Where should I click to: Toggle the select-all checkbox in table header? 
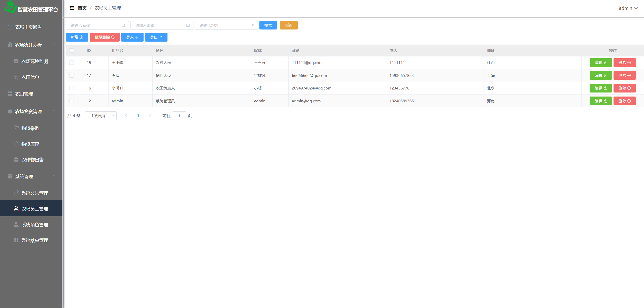[72, 51]
